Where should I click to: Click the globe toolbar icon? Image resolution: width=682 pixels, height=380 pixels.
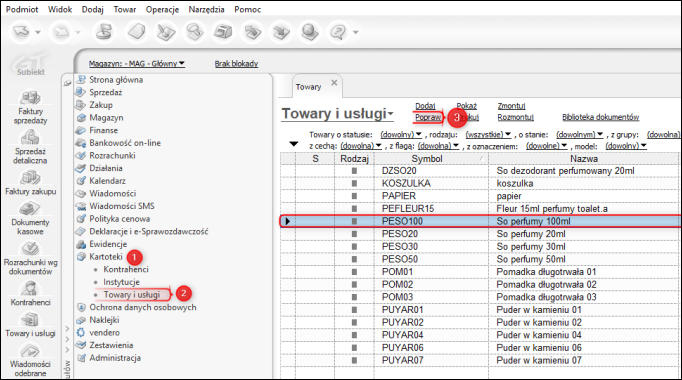coord(310,32)
